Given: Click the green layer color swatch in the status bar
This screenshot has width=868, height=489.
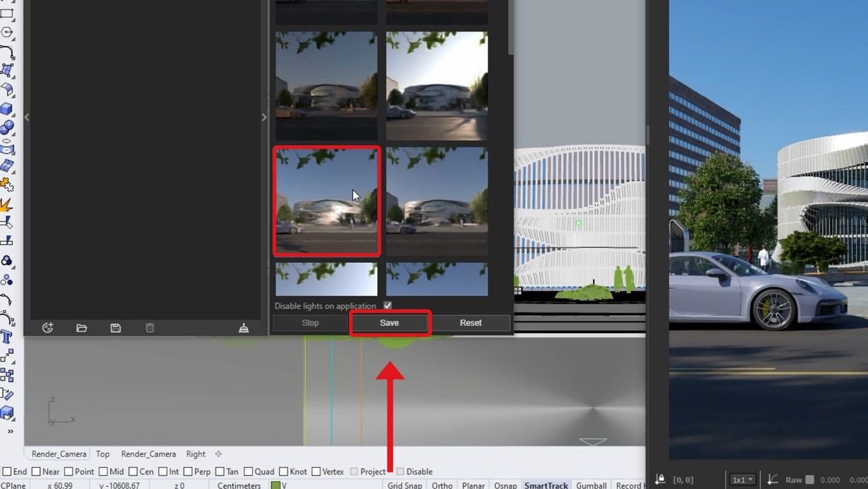Looking at the screenshot, I should pos(275,485).
